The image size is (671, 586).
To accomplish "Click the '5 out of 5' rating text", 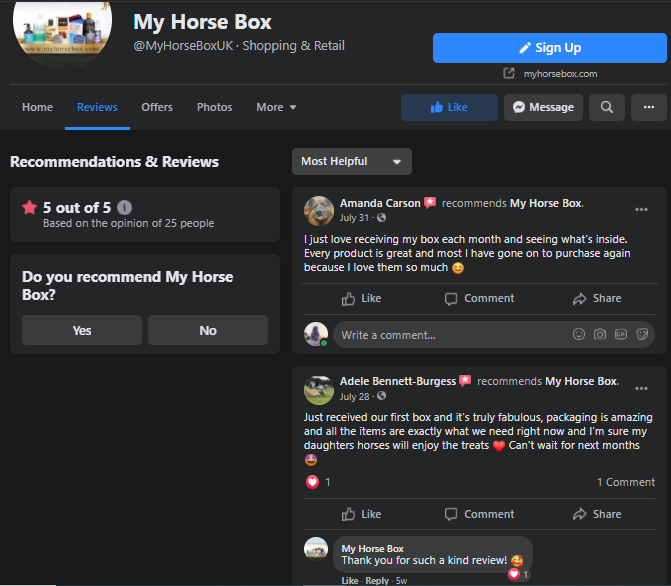I will [77, 208].
